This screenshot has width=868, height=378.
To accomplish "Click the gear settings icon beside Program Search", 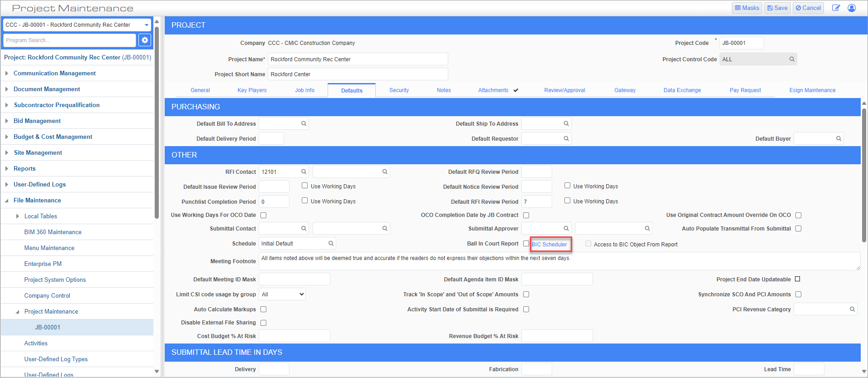I will pos(145,40).
